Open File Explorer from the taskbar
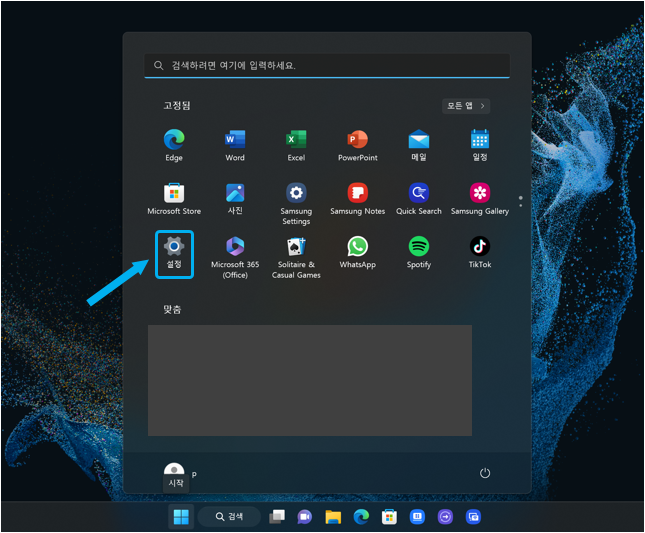Screen dimensions: 645x533 pos(333,517)
